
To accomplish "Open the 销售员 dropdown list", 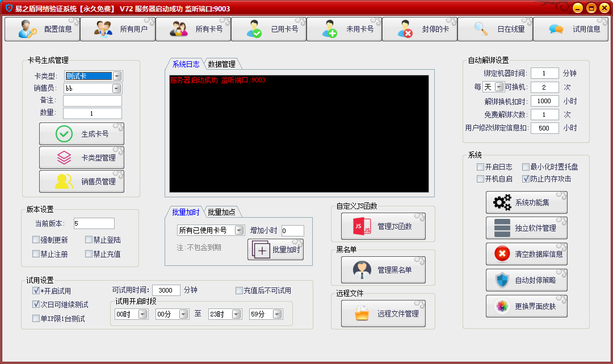I will coord(117,88).
